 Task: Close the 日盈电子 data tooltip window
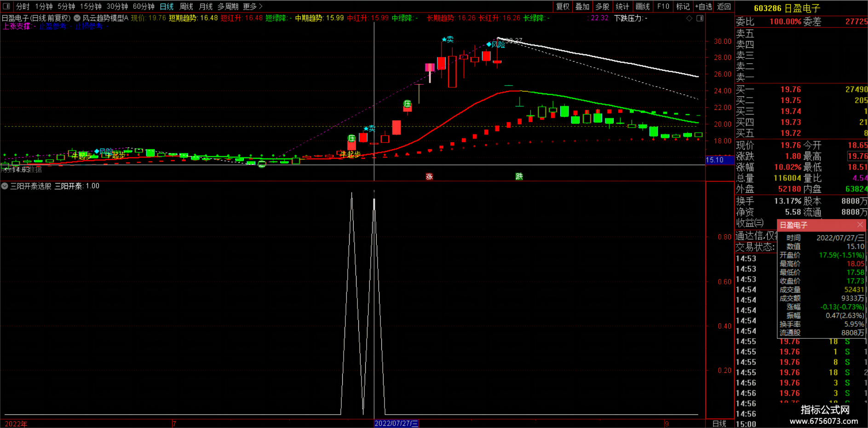tap(860, 225)
